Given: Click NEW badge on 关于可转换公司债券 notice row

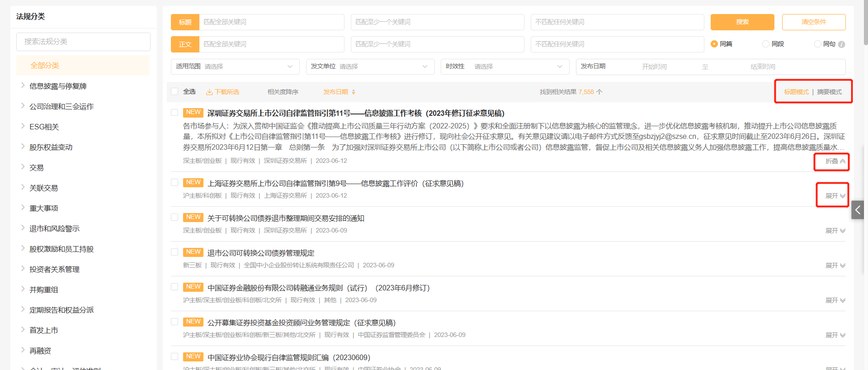Looking at the screenshot, I should [x=193, y=218].
